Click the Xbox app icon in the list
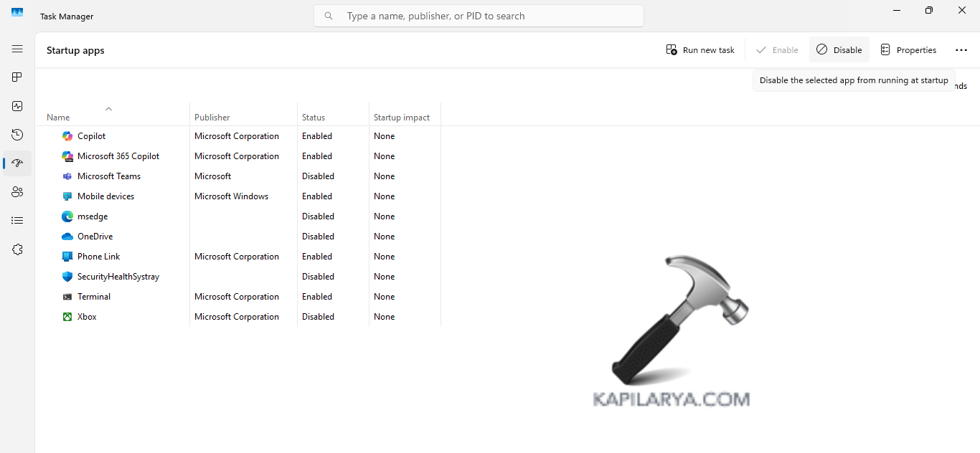Viewport: 980px width, 453px height. point(67,317)
